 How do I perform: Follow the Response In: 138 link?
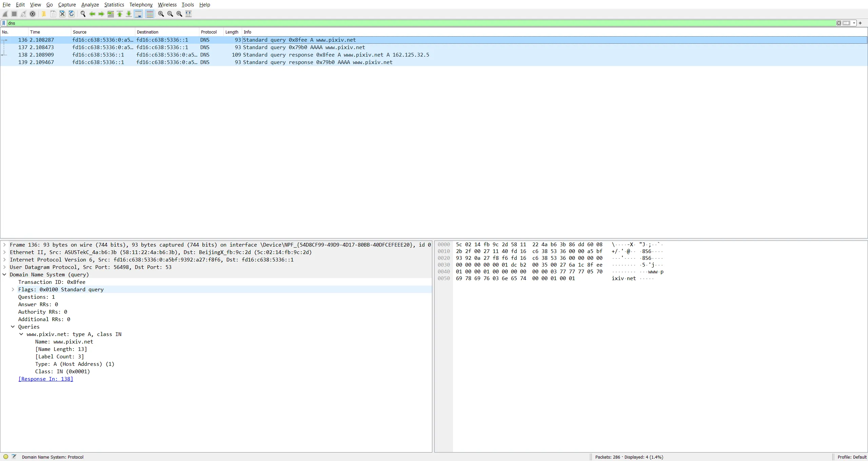click(46, 379)
